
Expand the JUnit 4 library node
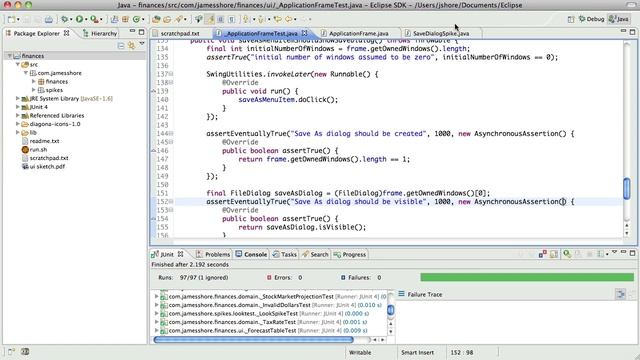[x=18, y=107]
